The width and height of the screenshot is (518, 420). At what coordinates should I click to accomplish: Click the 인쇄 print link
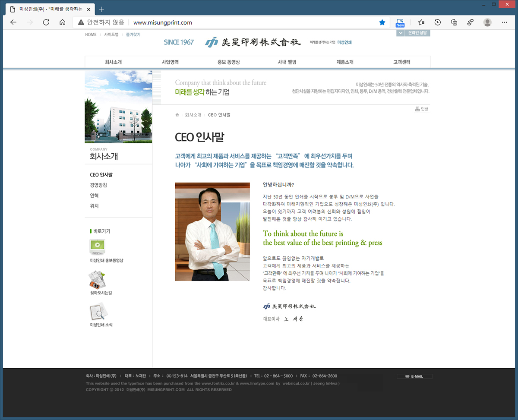[422, 109]
